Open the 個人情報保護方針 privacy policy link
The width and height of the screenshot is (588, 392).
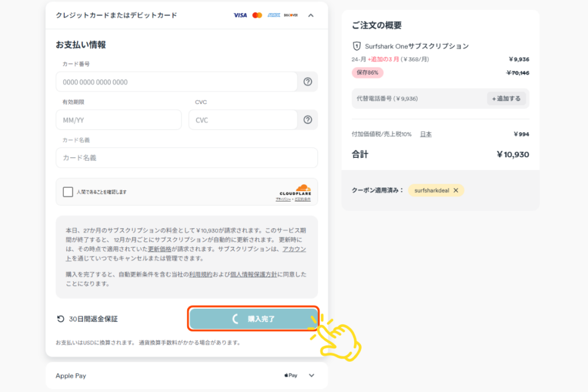(253, 274)
